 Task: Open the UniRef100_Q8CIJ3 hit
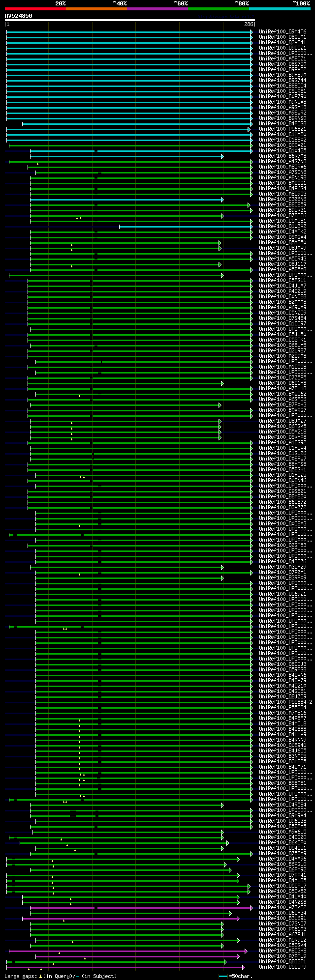click(283, 664)
